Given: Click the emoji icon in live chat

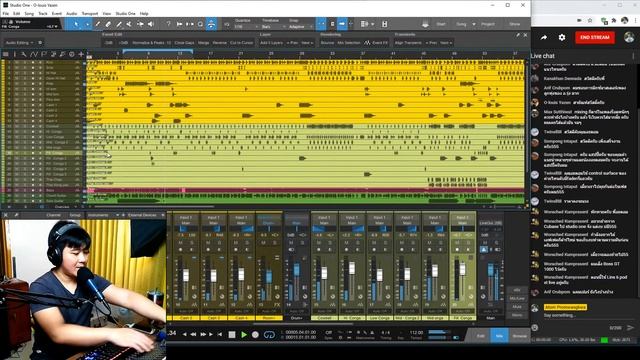Looking at the screenshot, I should coord(535,327).
